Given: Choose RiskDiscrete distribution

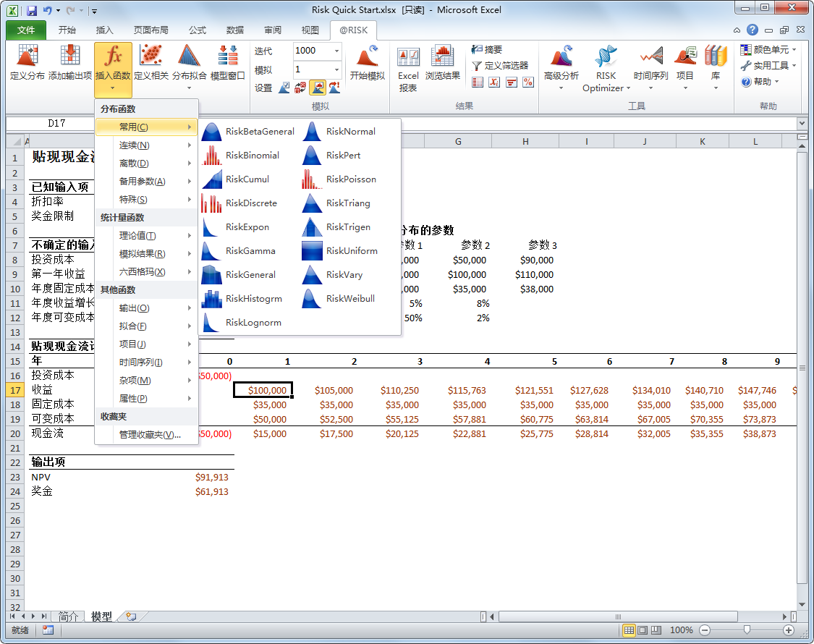Looking at the screenshot, I should point(239,203).
